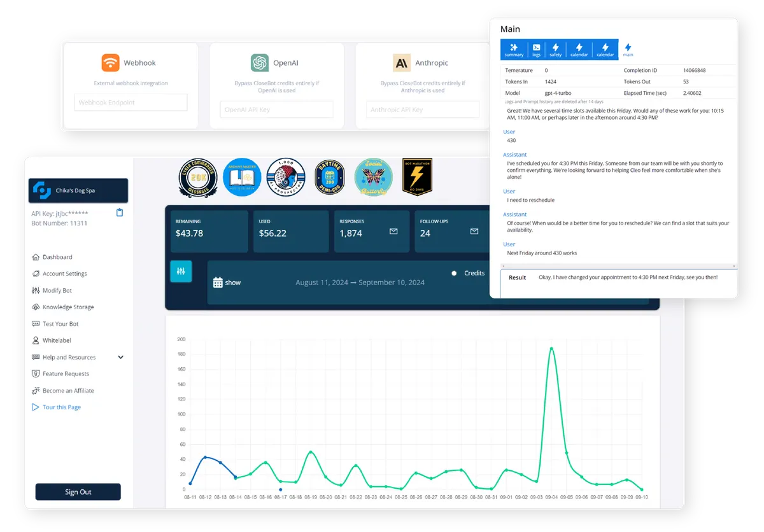Click the calendar icon beside 'show'
This screenshot has width=764, height=532.
pyautogui.click(x=218, y=283)
